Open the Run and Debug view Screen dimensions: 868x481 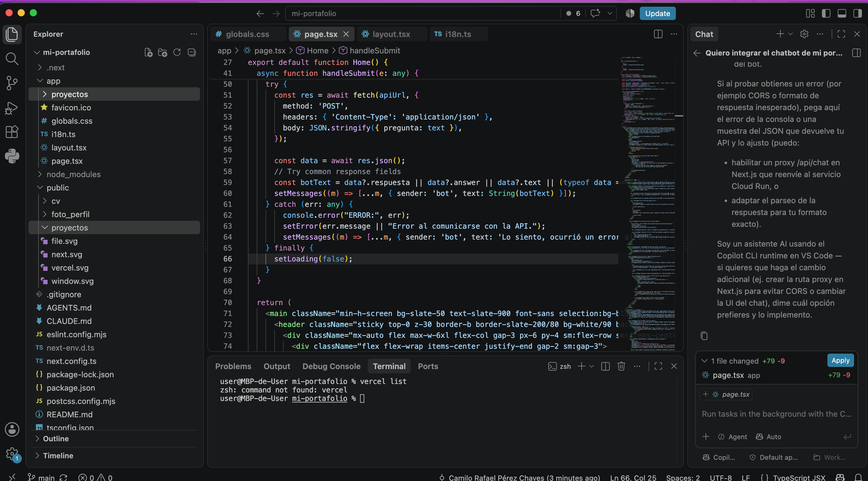(x=12, y=108)
